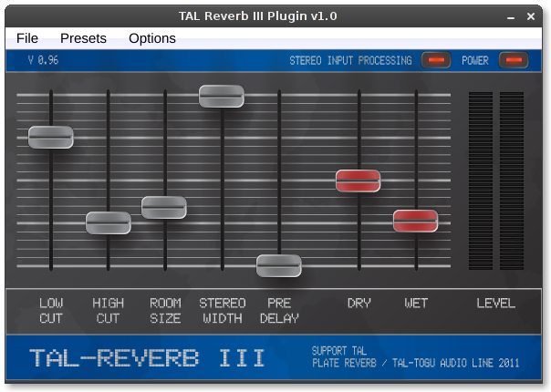Toggle the Power switch
Viewport: 551px width, 392px height.
[x=514, y=60]
